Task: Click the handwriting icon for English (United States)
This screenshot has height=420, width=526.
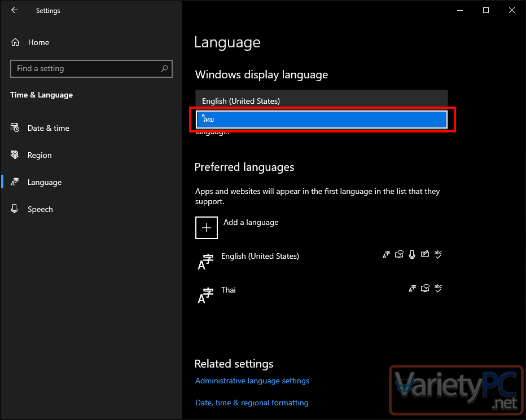Action: 424,254
